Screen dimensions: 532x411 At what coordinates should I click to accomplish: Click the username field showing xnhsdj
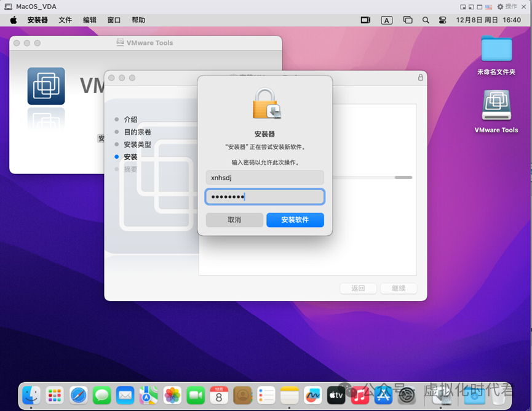tap(264, 177)
